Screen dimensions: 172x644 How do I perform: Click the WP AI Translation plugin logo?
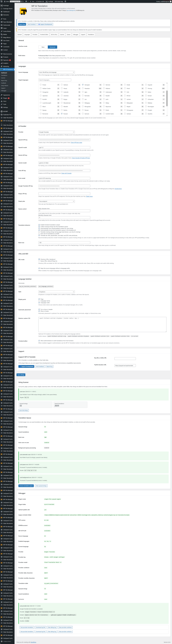coord(23,11)
